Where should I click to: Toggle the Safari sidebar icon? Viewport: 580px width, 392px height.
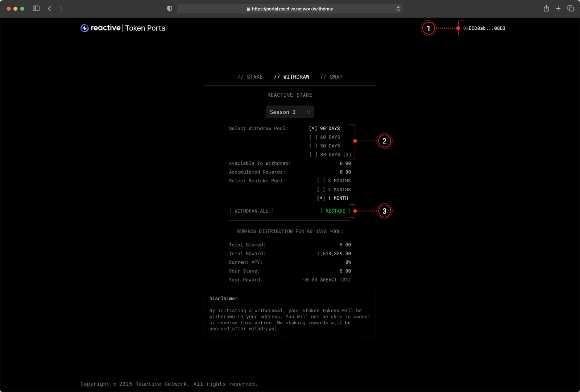[36, 8]
